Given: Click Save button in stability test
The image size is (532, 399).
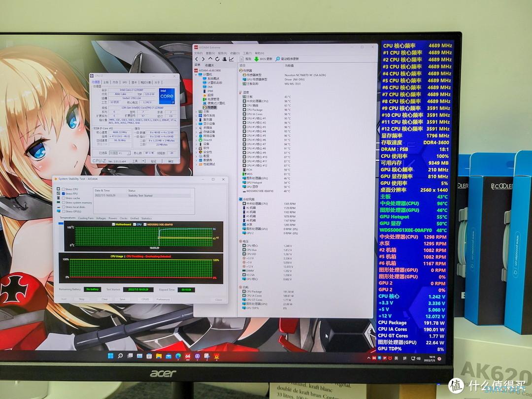Looking at the screenshot, I should click(x=122, y=299).
